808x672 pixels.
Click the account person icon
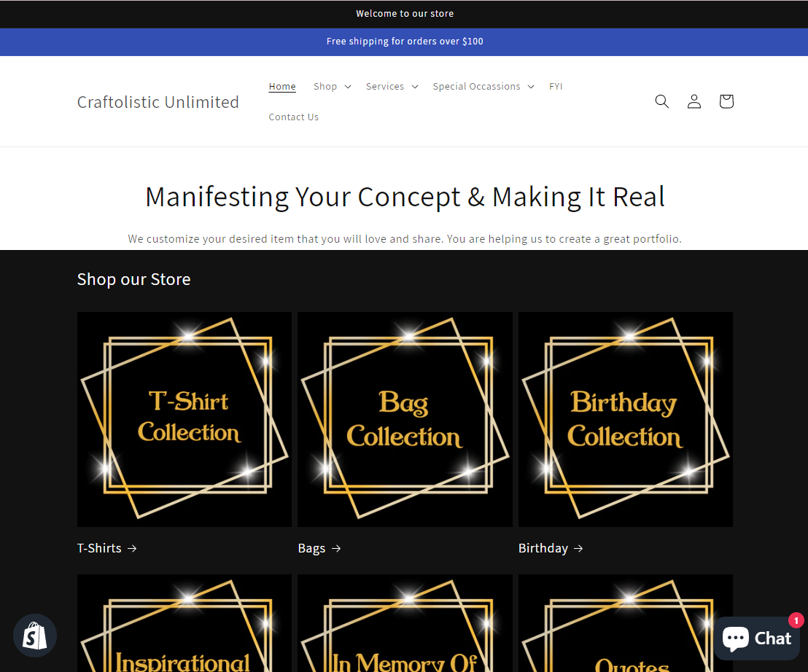[694, 101]
